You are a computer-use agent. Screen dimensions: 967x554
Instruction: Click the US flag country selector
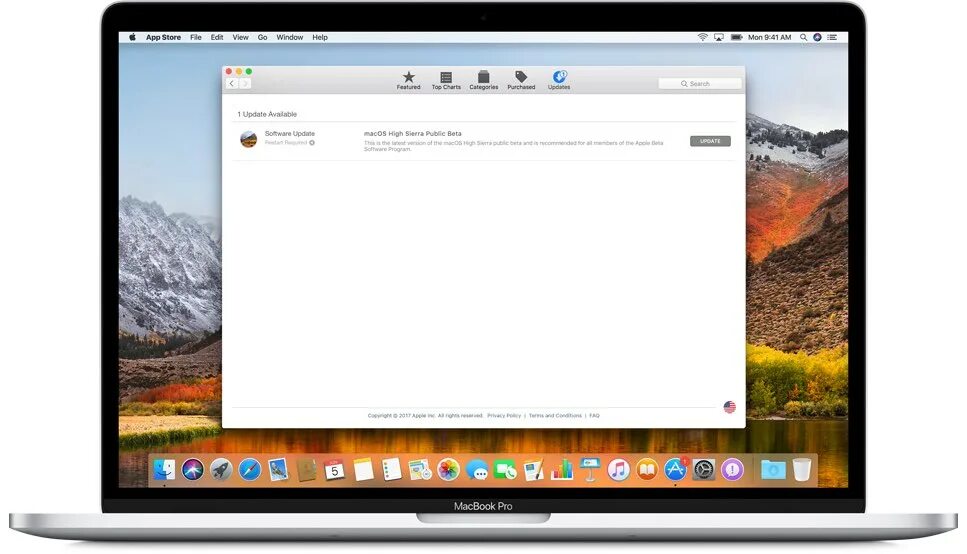pos(730,407)
